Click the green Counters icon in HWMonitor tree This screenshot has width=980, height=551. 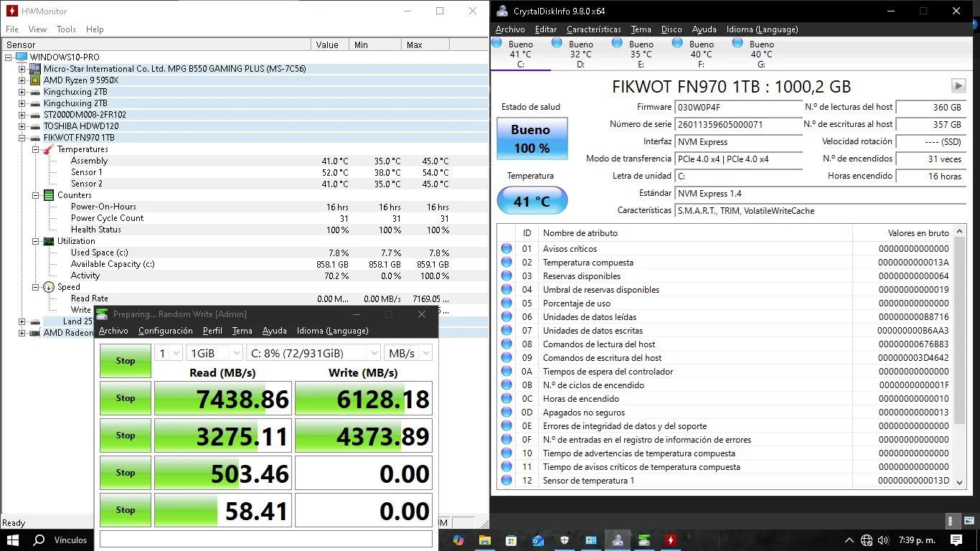48,195
